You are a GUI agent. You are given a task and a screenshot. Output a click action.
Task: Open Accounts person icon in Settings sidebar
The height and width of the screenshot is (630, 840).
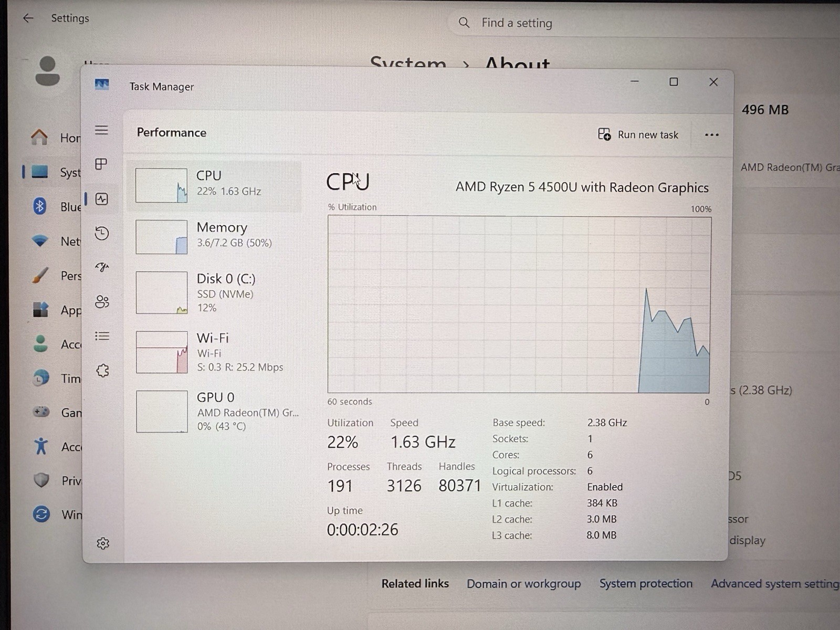(40, 344)
